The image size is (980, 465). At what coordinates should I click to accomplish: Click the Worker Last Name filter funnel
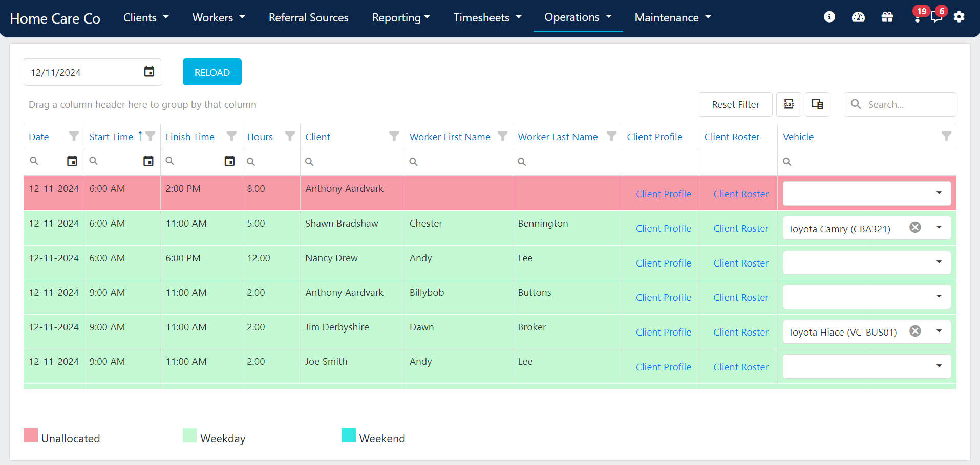pos(611,136)
